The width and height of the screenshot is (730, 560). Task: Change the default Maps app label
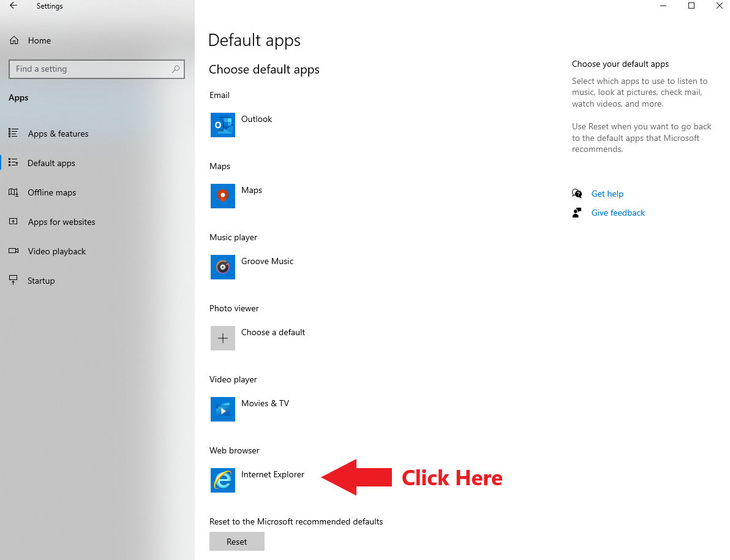coord(252,190)
